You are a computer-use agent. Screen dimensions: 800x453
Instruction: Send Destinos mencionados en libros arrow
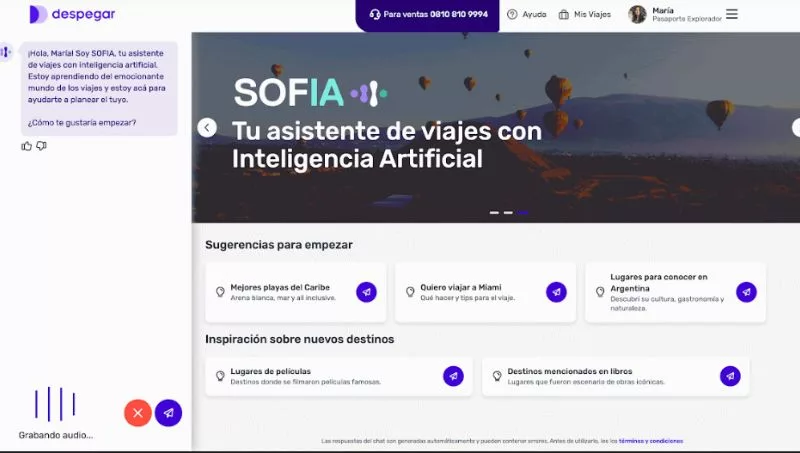click(730, 376)
